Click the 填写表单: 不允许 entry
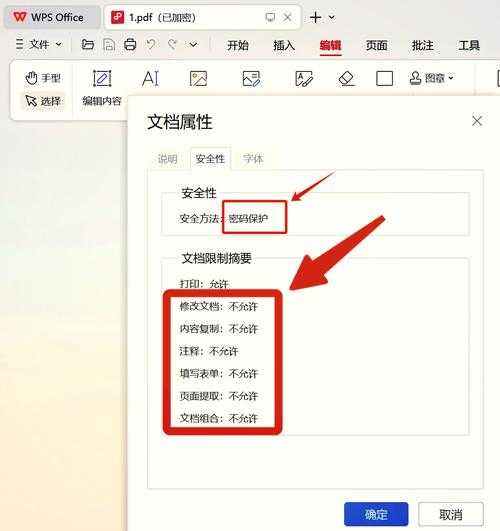Screen dimensions: 500x531 (219, 374)
